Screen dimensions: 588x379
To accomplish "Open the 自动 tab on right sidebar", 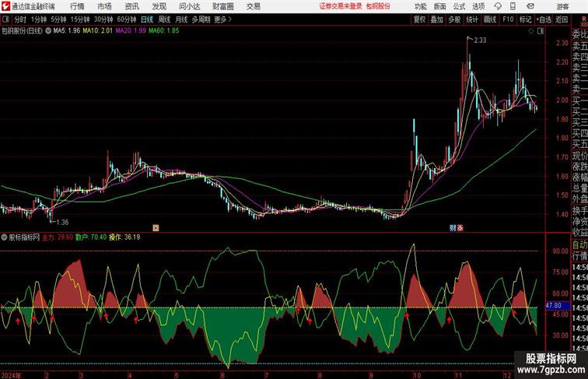I will [579, 245].
